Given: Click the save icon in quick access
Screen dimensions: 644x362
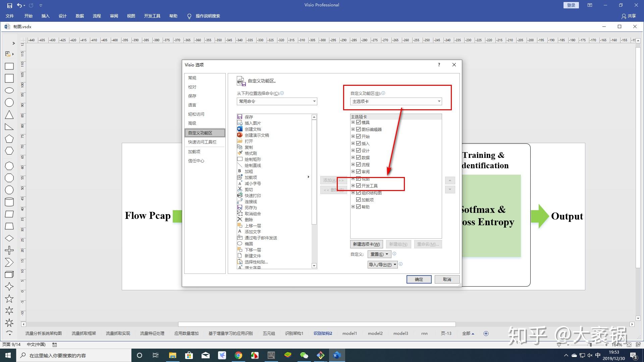Looking at the screenshot, I should pyautogui.click(x=9, y=5).
